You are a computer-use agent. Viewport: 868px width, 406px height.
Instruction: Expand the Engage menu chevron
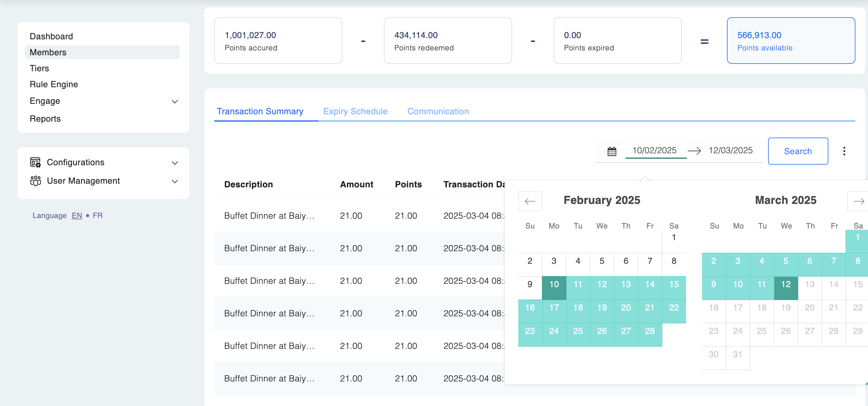point(175,101)
